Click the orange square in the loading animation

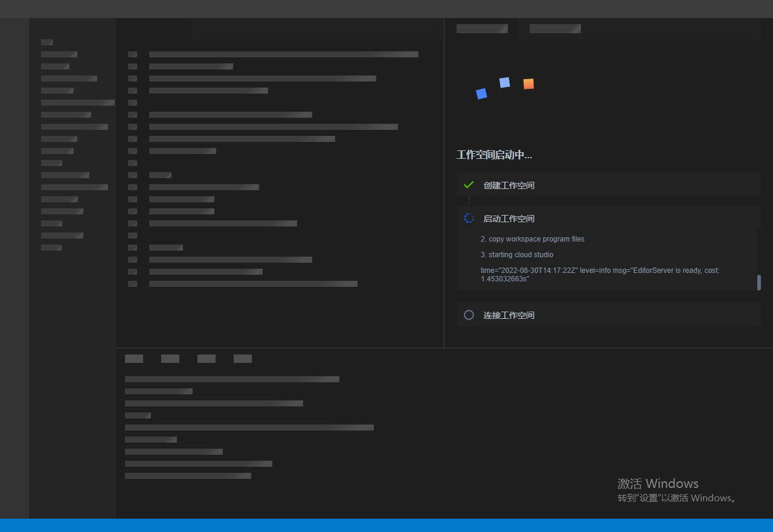(x=528, y=84)
